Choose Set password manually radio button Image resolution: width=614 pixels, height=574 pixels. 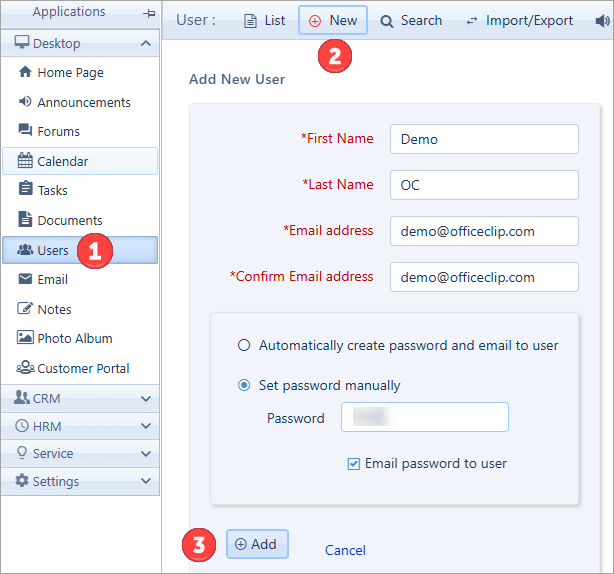(244, 386)
